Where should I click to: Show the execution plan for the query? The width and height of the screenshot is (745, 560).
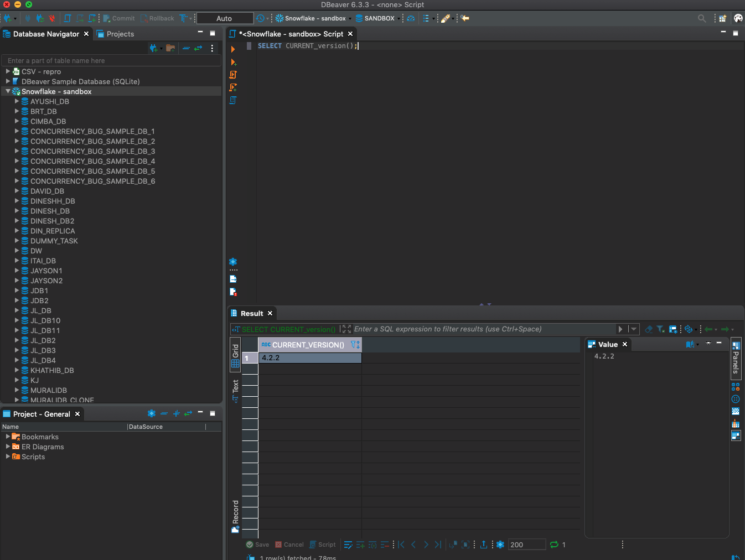click(233, 100)
